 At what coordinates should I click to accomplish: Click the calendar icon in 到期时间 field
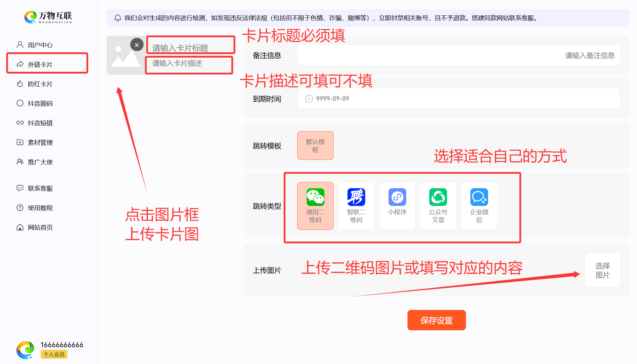(309, 99)
